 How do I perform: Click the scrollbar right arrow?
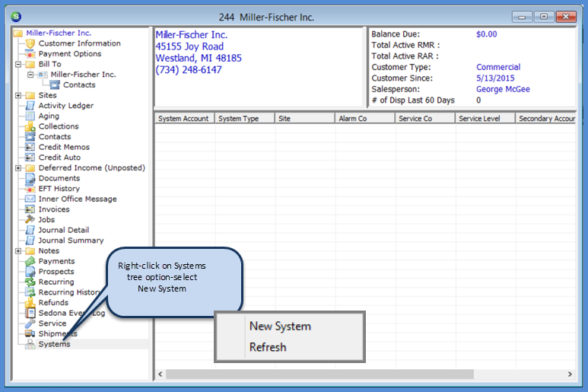[570, 374]
